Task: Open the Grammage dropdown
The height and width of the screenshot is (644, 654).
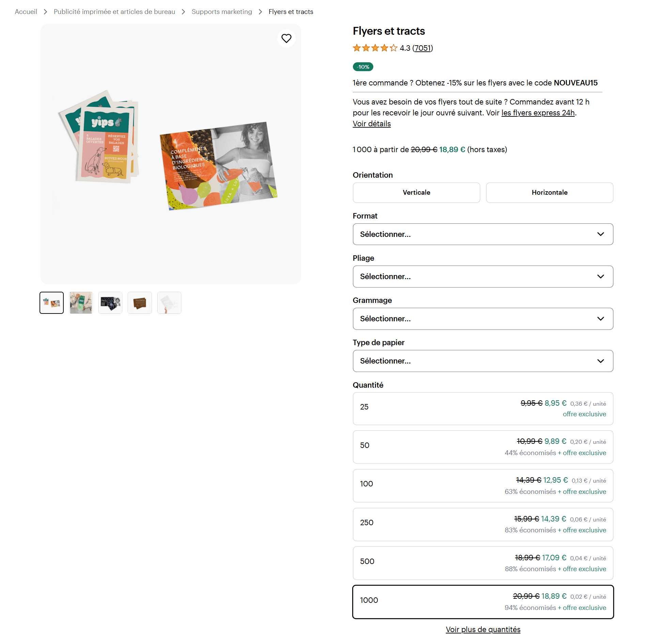Action: [x=483, y=319]
